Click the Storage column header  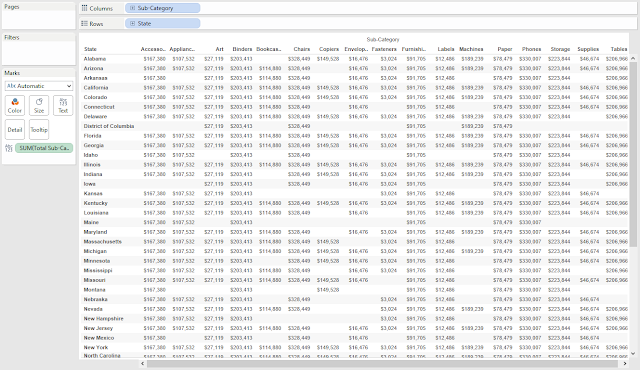coord(560,49)
